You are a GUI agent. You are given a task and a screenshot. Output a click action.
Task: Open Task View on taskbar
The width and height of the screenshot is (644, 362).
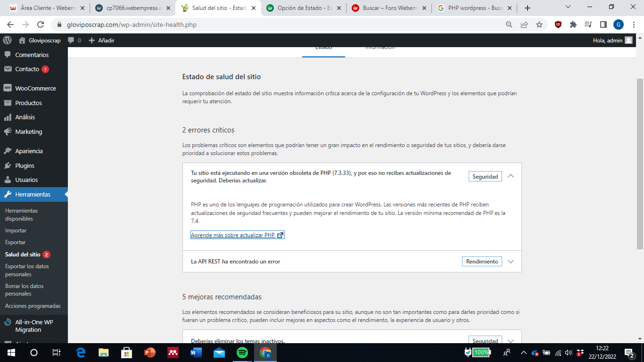(57, 353)
